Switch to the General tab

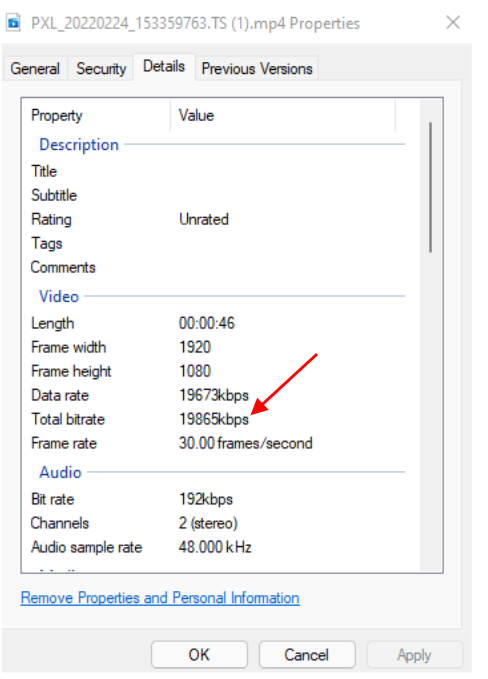pos(35,68)
